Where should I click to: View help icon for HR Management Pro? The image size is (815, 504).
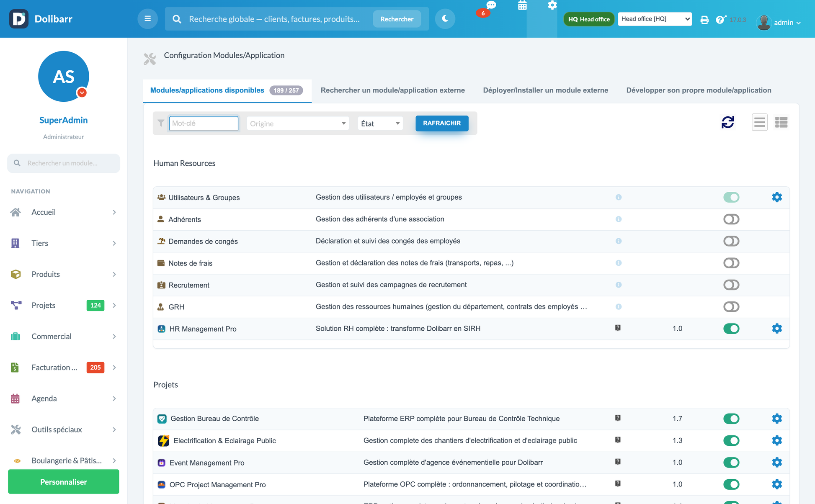[618, 328]
